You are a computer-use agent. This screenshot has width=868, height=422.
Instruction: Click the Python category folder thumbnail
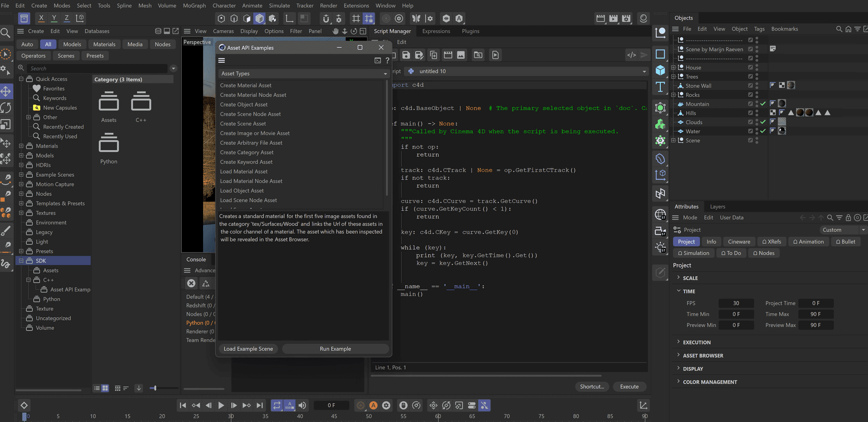[x=109, y=143]
